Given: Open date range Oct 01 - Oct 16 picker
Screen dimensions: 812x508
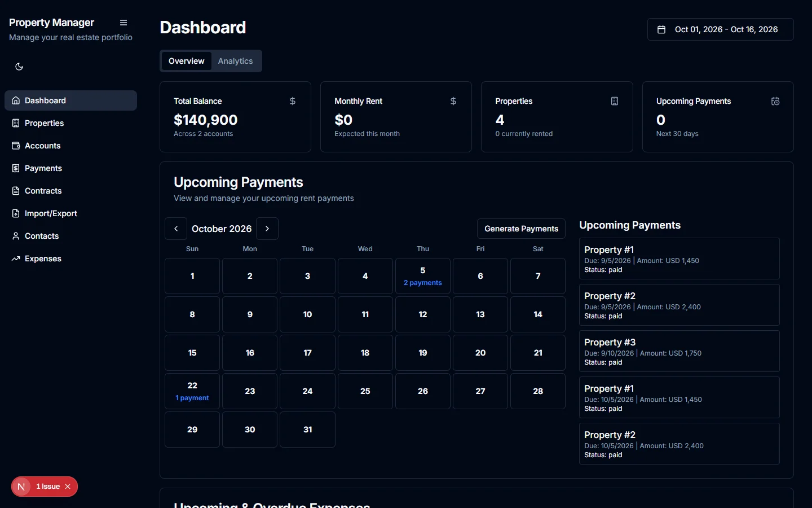Looking at the screenshot, I should click(721, 29).
